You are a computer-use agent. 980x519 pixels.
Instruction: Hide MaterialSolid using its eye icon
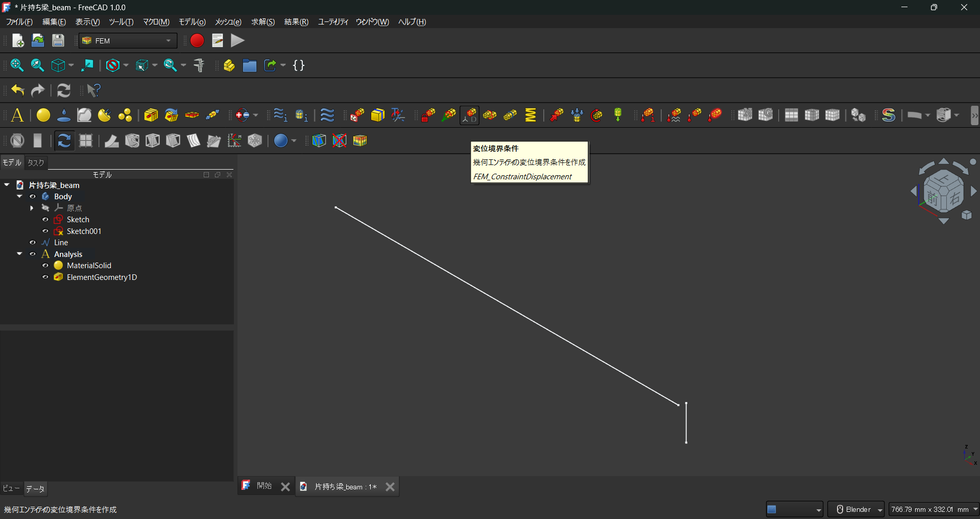pos(45,266)
